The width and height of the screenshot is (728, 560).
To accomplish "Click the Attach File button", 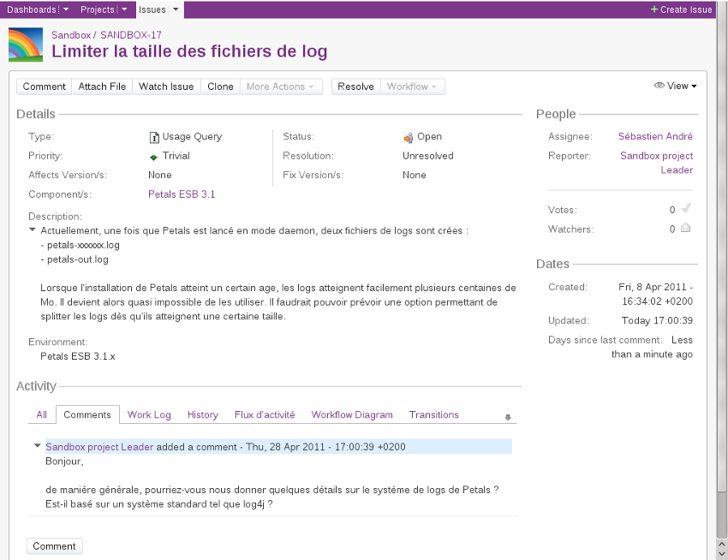I will 102,86.
